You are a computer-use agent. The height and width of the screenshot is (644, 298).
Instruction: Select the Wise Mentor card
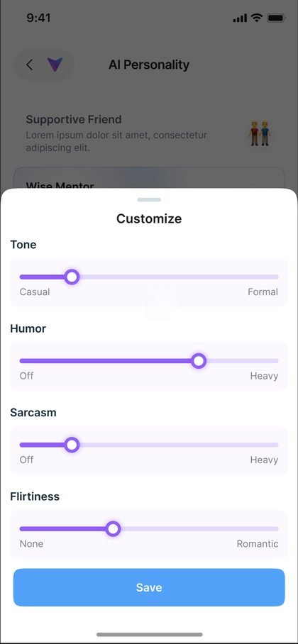[149, 177]
